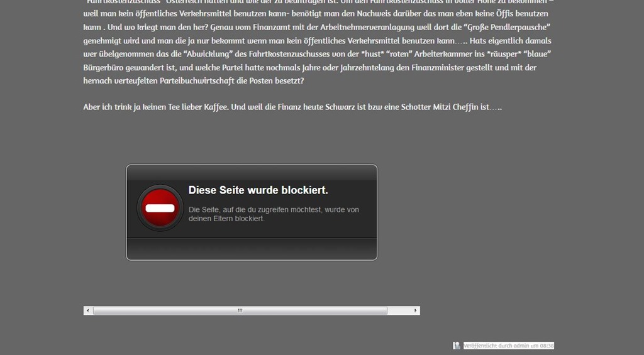Image resolution: width=644 pixels, height=355 pixels.
Task: Click the dark footer strip of the blocked dialog
Action: click(252, 249)
